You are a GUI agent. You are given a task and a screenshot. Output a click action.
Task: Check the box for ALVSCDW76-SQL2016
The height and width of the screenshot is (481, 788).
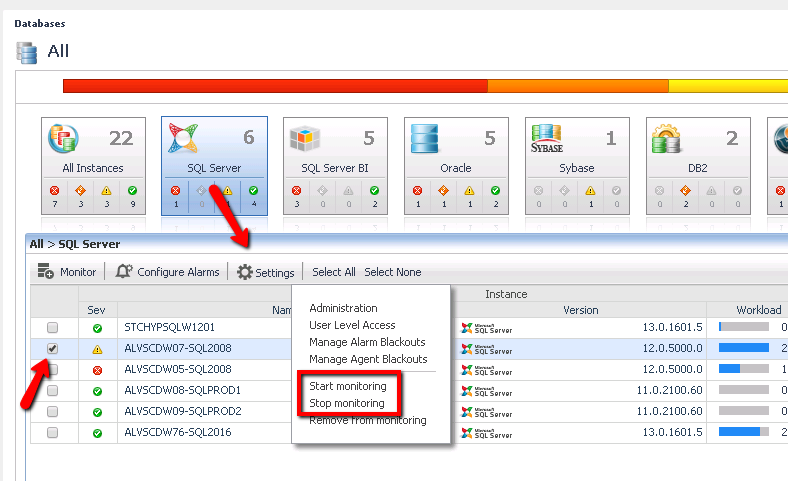tap(52, 432)
